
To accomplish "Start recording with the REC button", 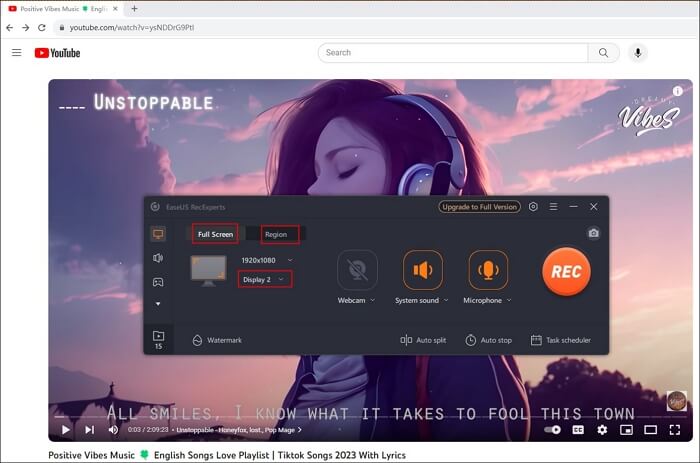I will (x=566, y=271).
